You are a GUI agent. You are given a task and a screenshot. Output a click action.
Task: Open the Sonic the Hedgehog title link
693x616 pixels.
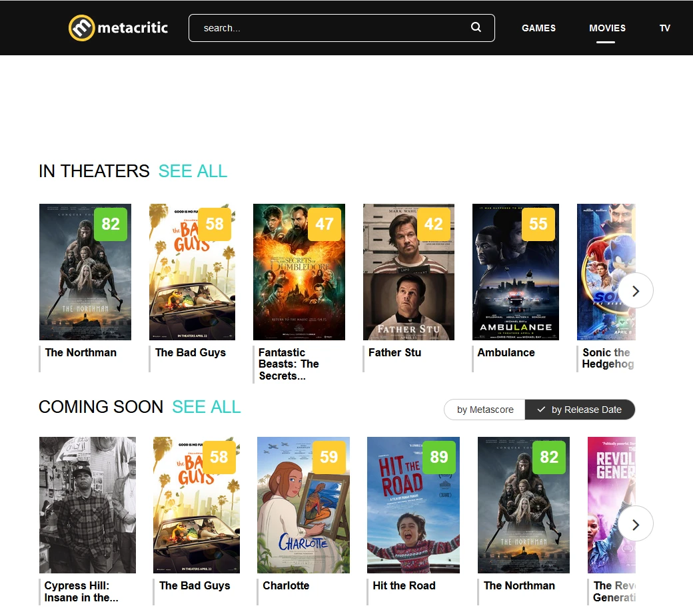click(608, 358)
